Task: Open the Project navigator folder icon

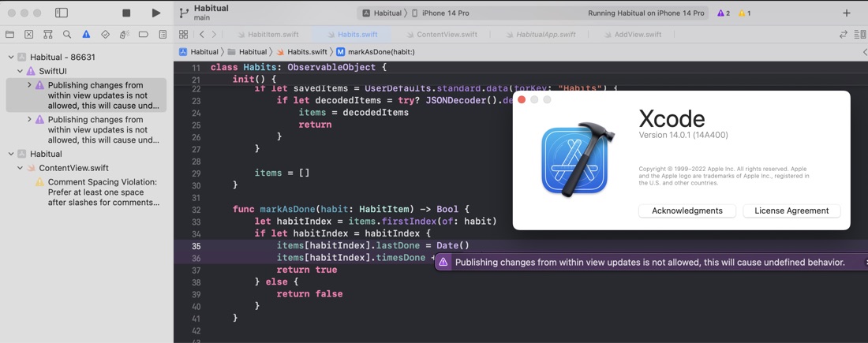Action: [9, 35]
